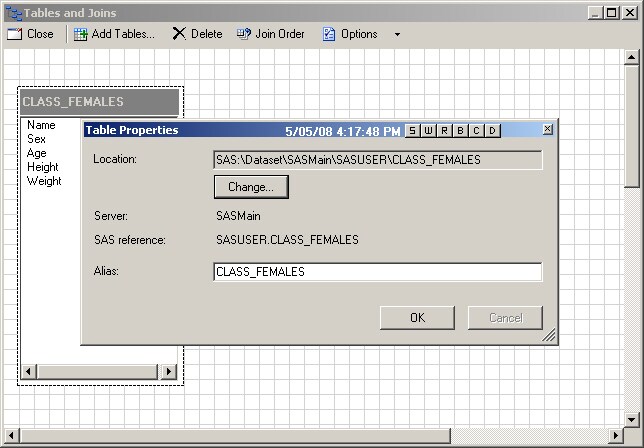Select the Weight column in table list

point(44,181)
